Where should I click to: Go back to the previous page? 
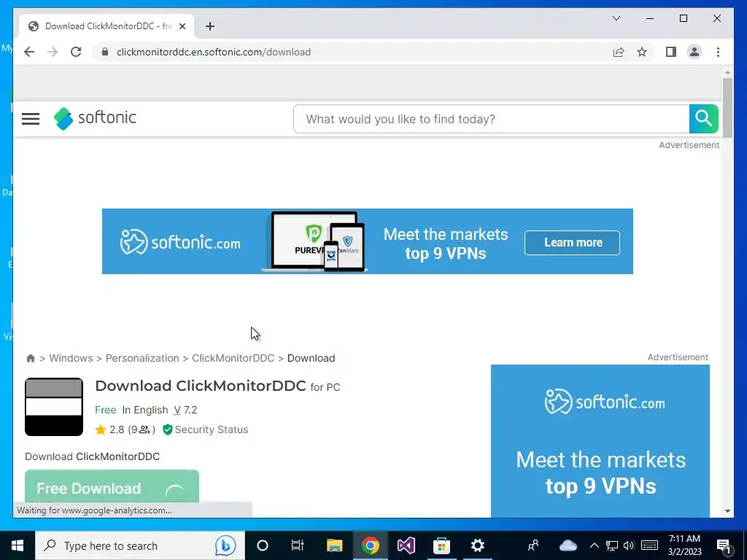[x=29, y=52]
